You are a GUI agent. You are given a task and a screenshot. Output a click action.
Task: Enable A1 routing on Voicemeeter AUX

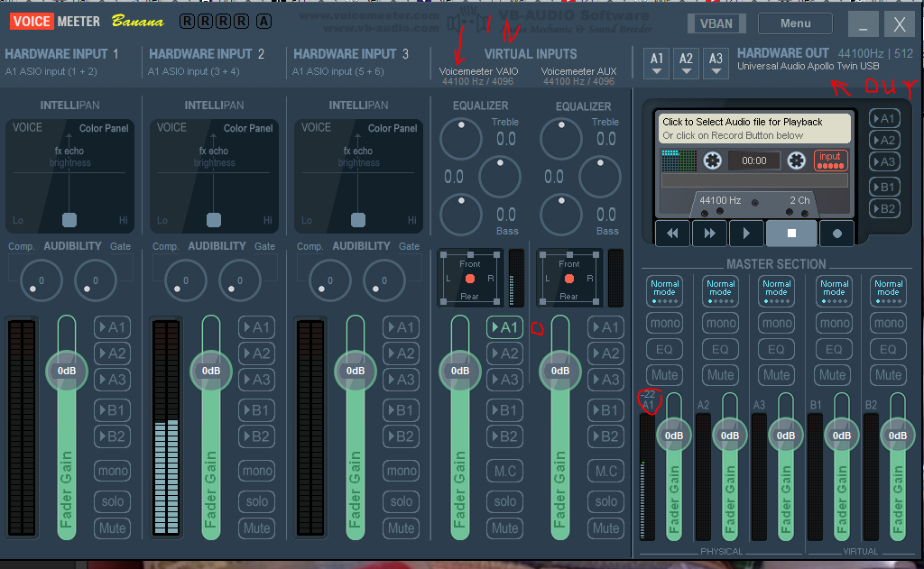(605, 327)
